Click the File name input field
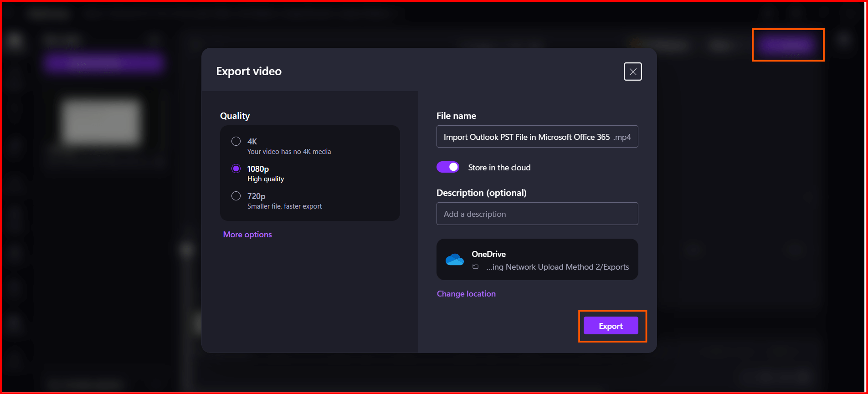Viewport: 868px width, 394px height. tap(537, 137)
